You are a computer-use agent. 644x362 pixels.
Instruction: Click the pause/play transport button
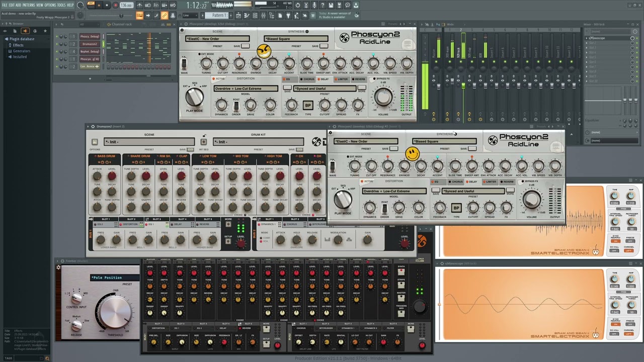pyautogui.click(x=99, y=6)
